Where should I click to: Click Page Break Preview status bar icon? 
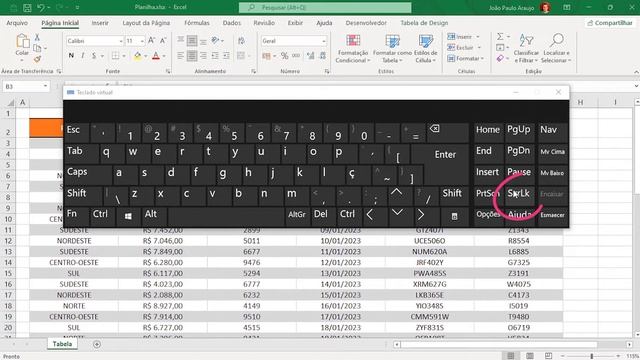[x=548, y=356]
